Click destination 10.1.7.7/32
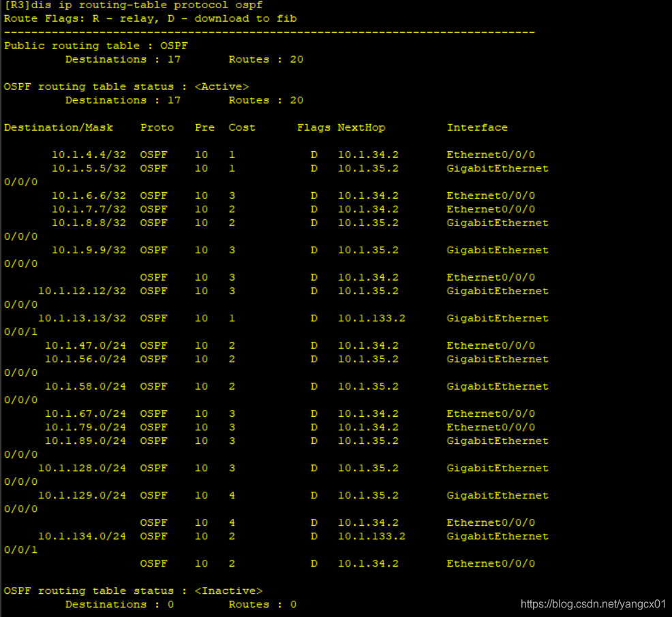The width and height of the screenshot is (672, 617). (x=89, y=209)
